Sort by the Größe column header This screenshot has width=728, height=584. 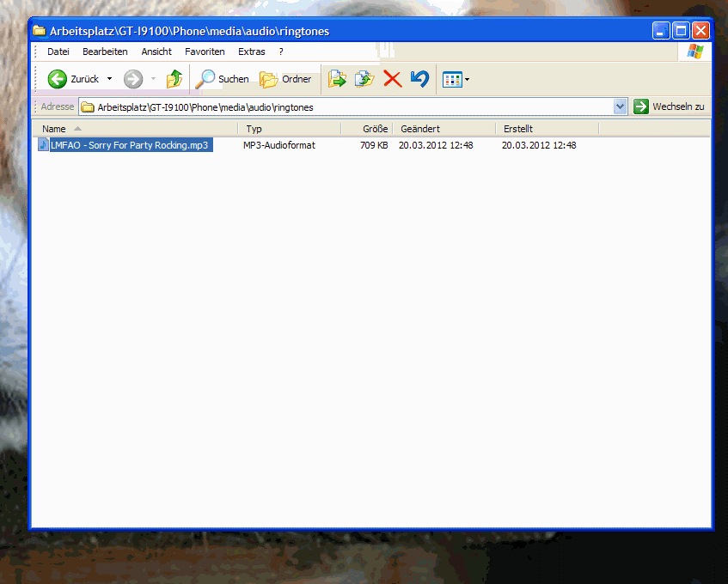(367, 129)
